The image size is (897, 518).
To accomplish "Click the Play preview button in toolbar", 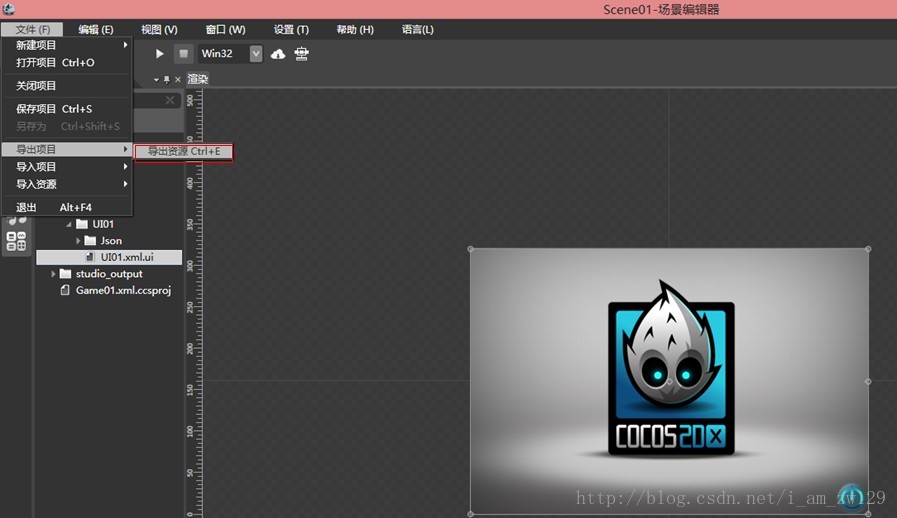I will coord(159,54).
